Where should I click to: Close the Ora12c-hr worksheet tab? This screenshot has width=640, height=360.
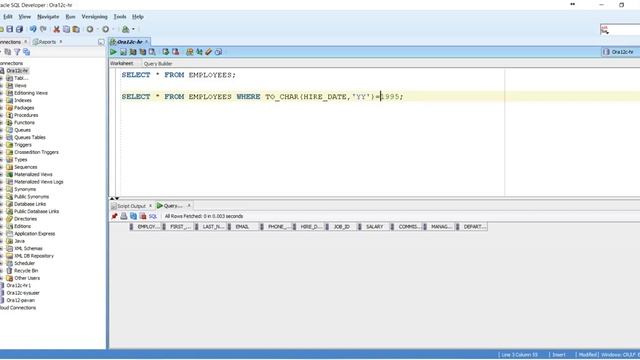[147, 42]
